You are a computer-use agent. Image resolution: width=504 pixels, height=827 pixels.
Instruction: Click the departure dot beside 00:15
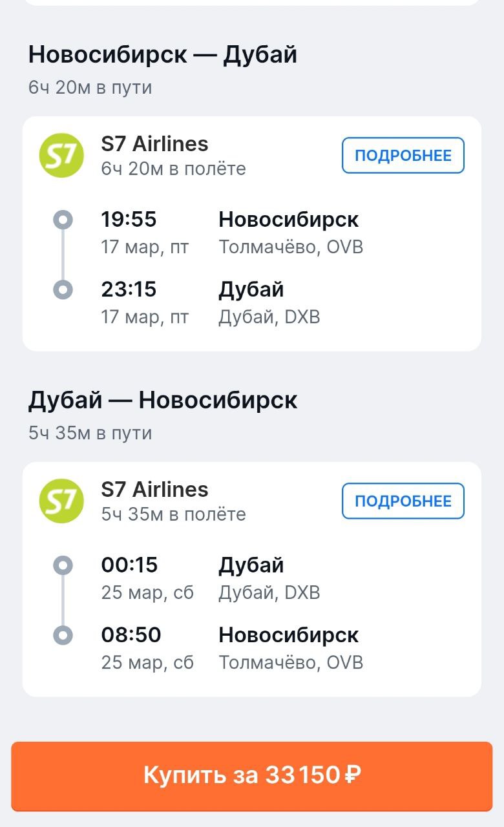click(63, 566)
